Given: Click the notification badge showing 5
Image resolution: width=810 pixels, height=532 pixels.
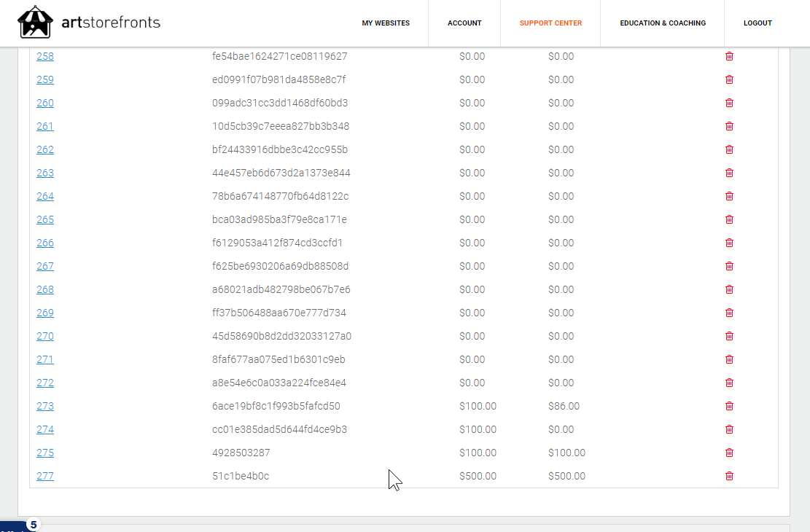Looking at the screenshot, I should tap(33, 524).
